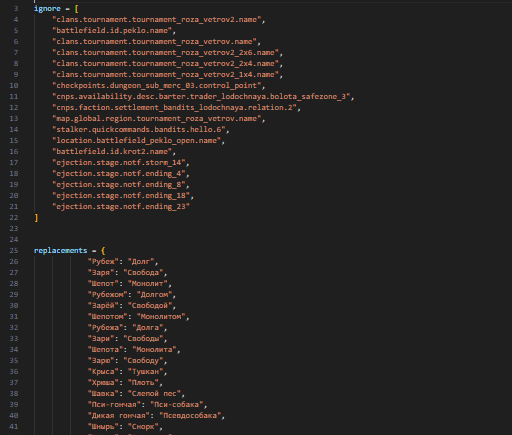
Task: Click the 'ignore' variable name on line 3
Action: (47, 9)
